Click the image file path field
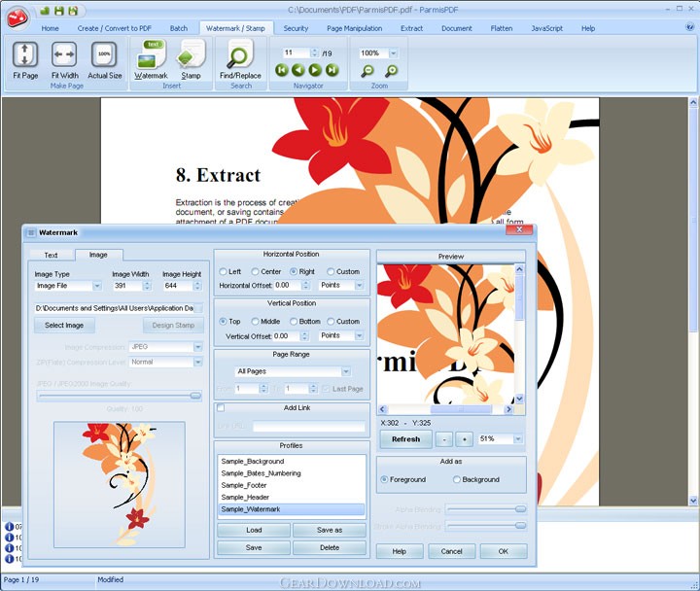The width and height of the screenshot is (700, 591). tap(119, 308)
